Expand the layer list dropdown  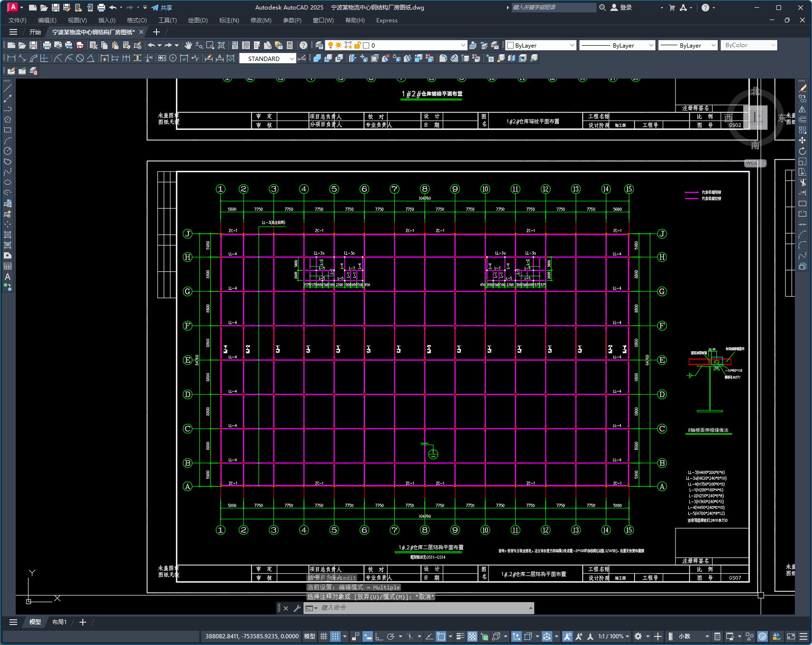pos(463,45)
